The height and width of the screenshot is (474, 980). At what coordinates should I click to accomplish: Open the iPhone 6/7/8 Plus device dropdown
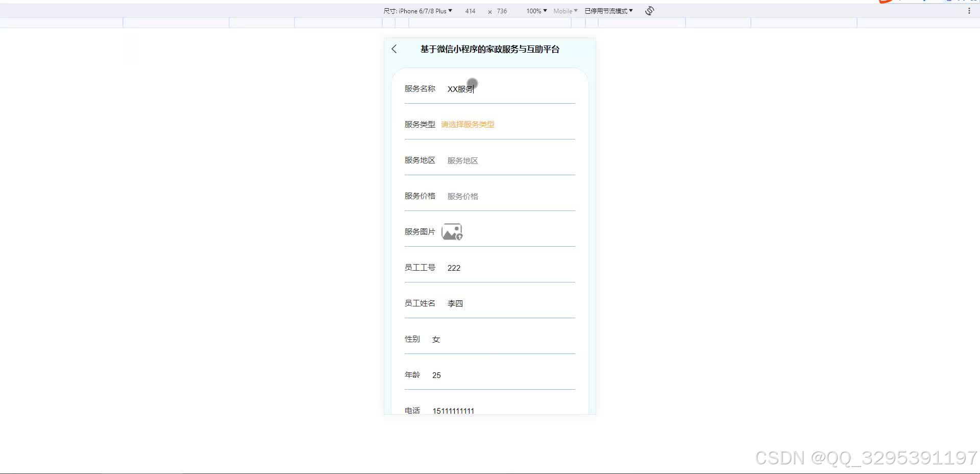point(423,11)
